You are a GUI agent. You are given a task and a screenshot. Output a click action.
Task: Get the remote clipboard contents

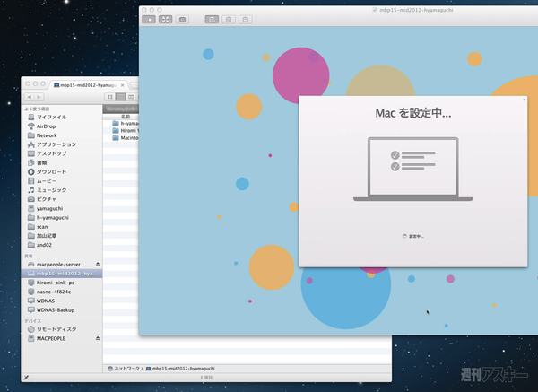point(229,20)
